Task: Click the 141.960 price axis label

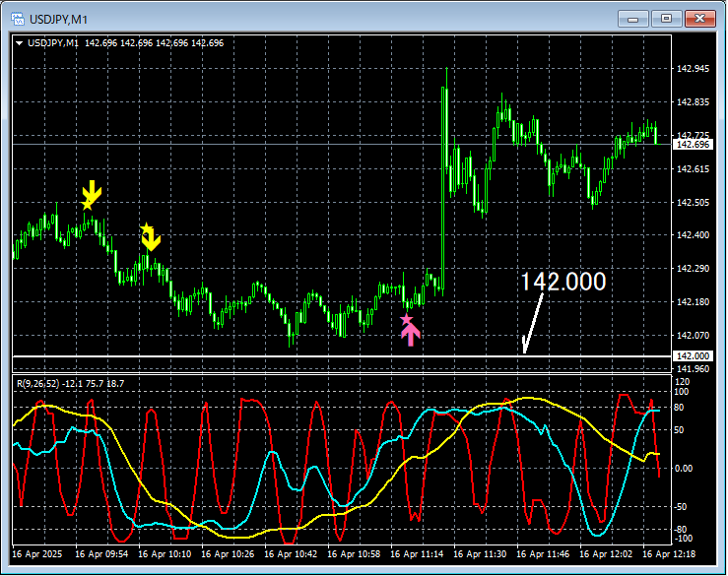Action: (693, 369)
